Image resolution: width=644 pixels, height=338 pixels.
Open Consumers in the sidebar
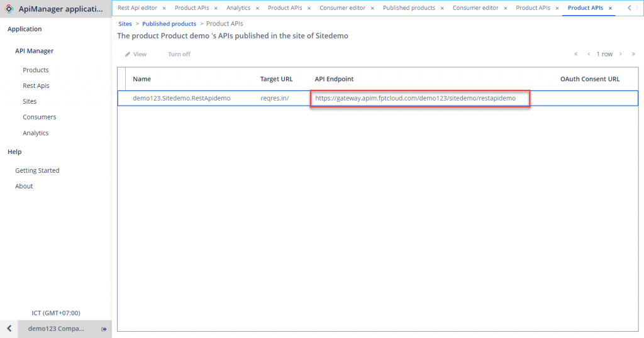click(39, 117)
